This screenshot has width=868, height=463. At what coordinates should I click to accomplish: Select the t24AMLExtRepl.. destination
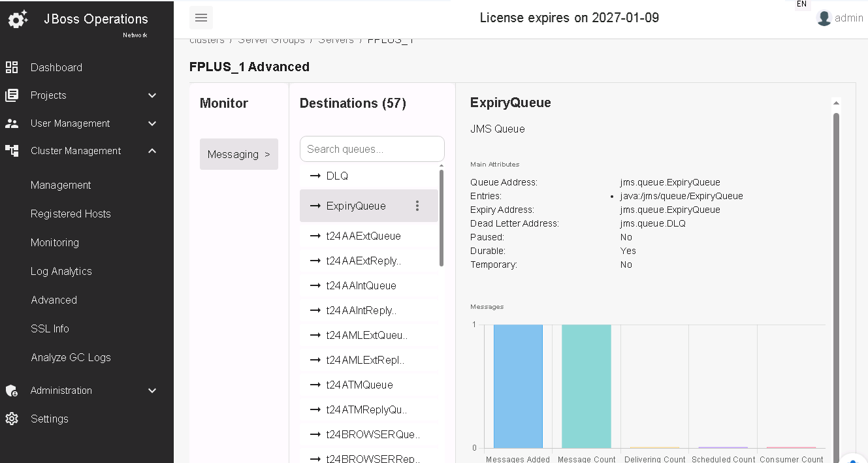coord(369,360)
